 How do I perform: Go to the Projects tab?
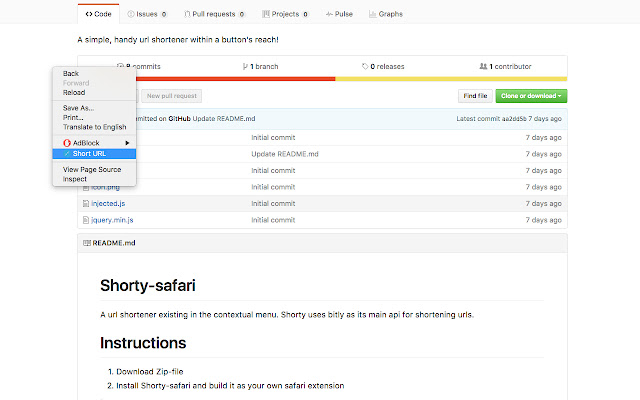point(285,14)
